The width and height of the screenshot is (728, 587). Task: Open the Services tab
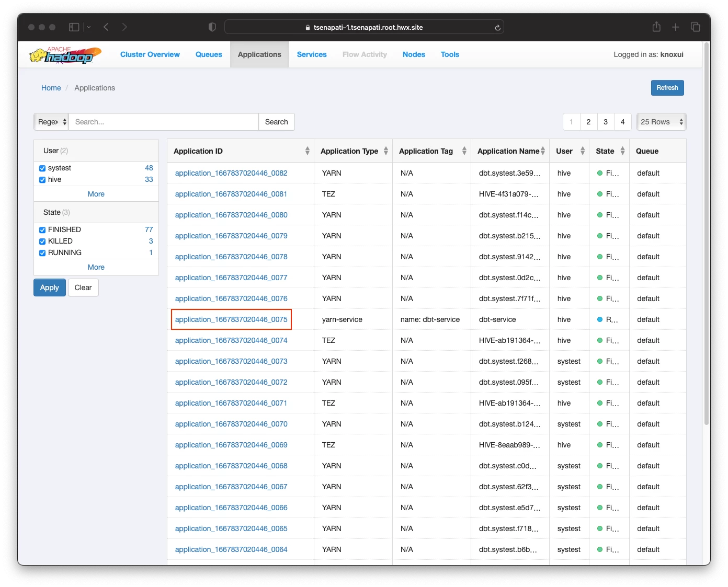[312, 54]
